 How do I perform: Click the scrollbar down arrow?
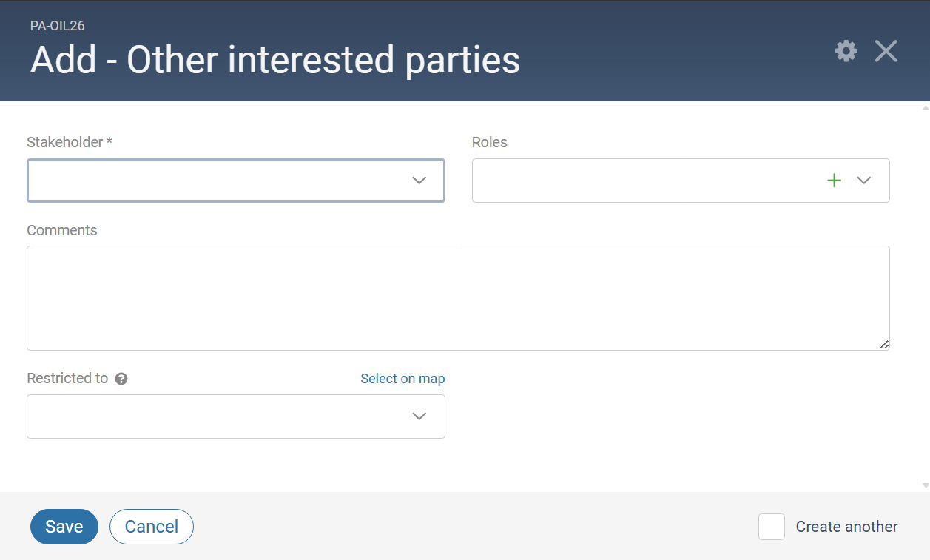(x=926, y=485)
